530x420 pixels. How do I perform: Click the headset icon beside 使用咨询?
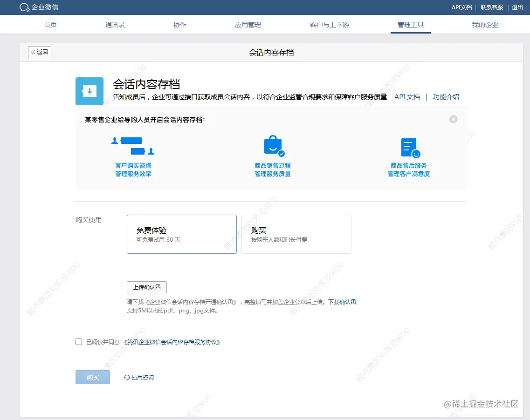pyautogui.click(x=127, y=378)
